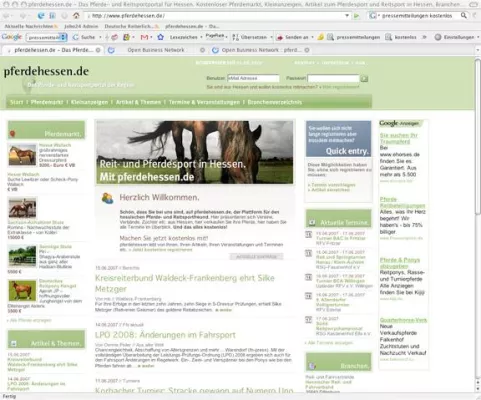Click the users icon beside Herzlich Willkommen
Image resolution: width=481 pixels, height=400 pixels.
point(107,198)
